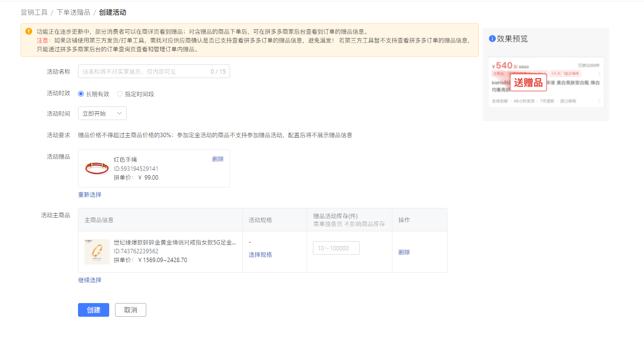The image size is (644, 347).
Task: Click the gold ring main product thumbnail
Action: (97, 251)
